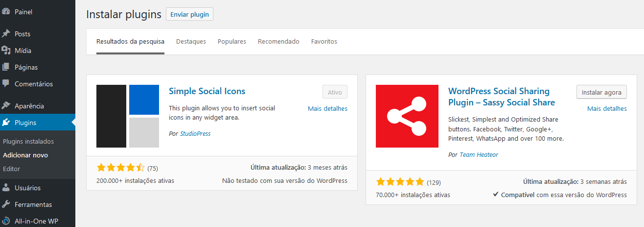This screenshot has width=644, height=227.
Task: Click the Aparência paintbrush icon
Action: pos(6,106)
